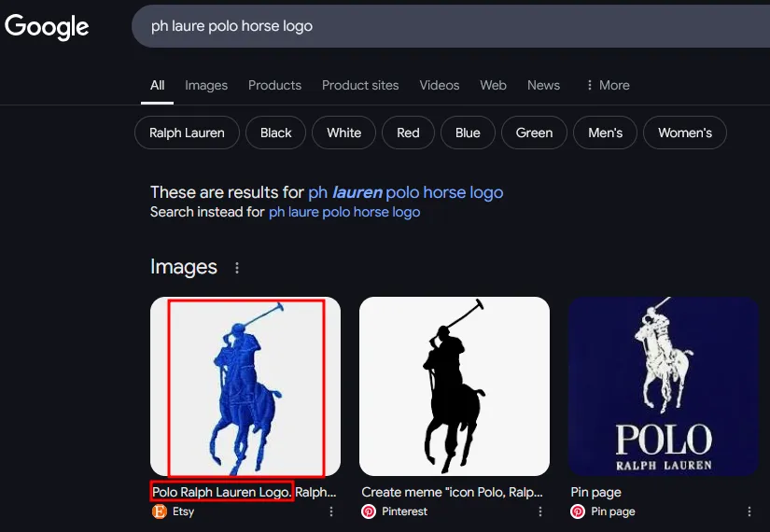The image size is (770, 532).
Task: Apply the Blue color filter chip
Action: [468, 133]
